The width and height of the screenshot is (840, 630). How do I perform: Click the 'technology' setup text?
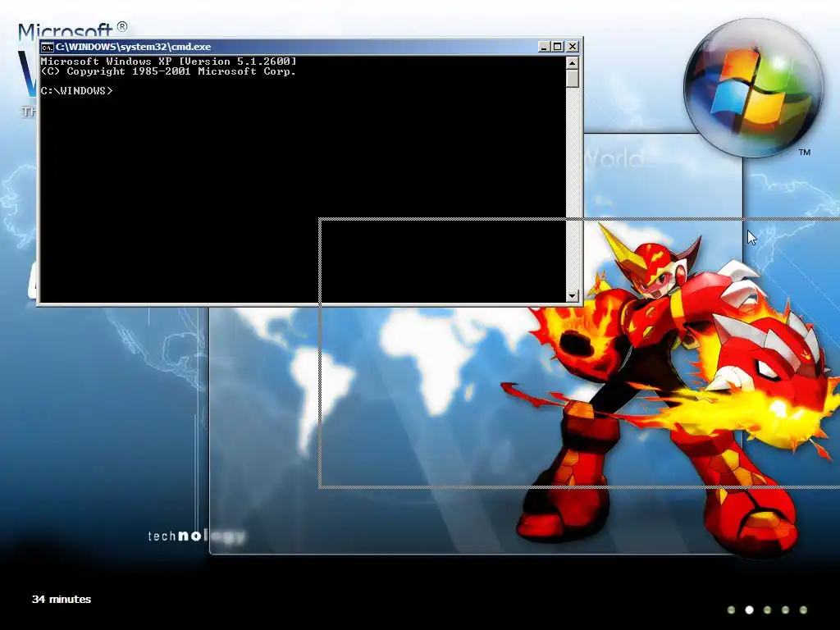[x=197, y=536]
